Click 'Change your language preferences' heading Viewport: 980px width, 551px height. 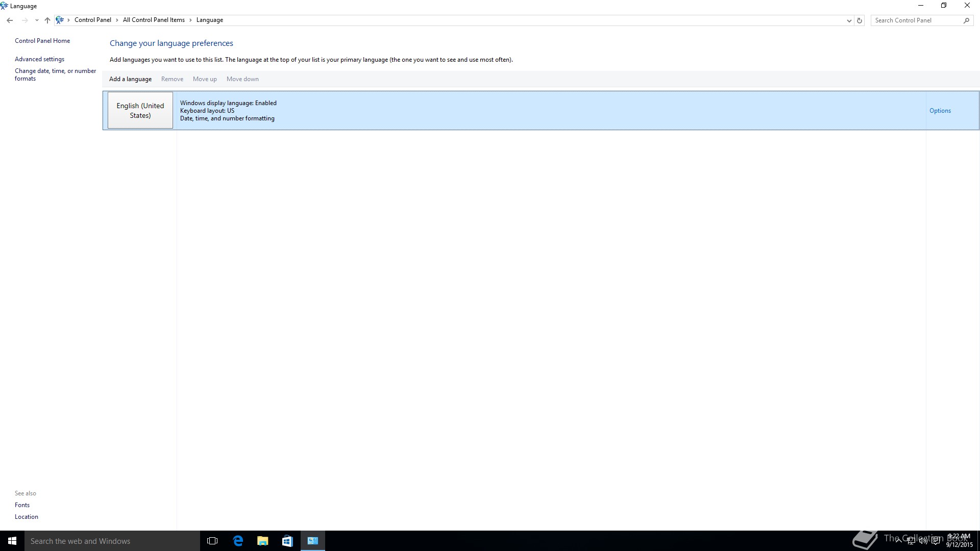[x=171, y=43]
